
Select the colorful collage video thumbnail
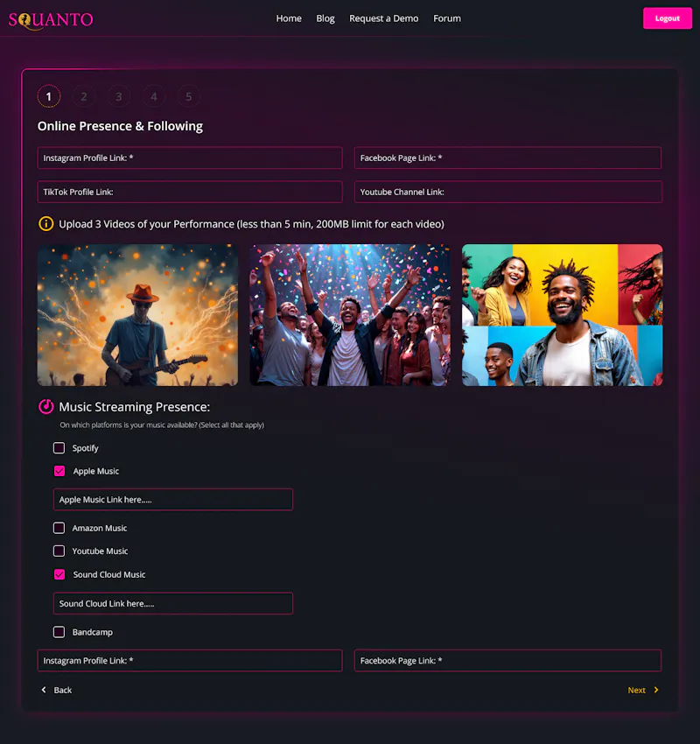coord(563,315)
